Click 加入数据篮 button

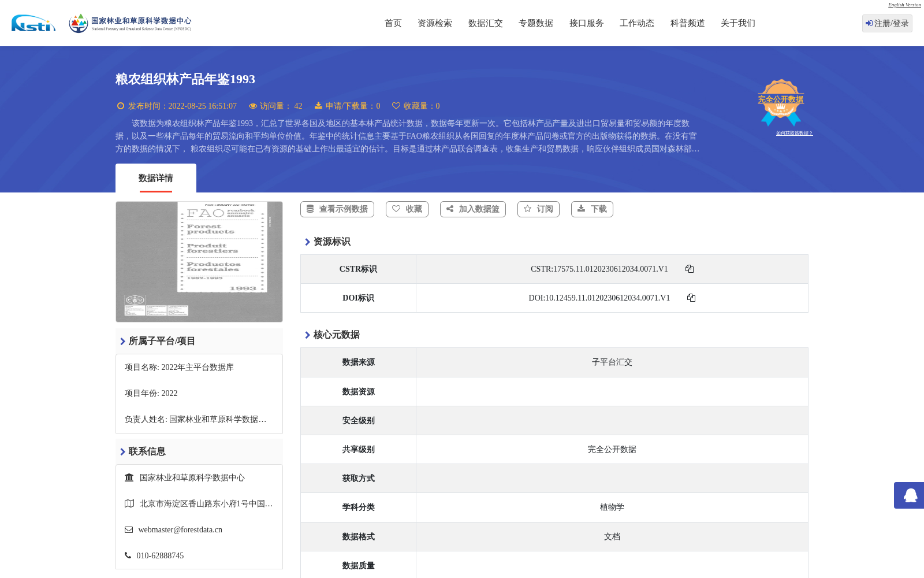pyautogui.click(x=473, y=209)
